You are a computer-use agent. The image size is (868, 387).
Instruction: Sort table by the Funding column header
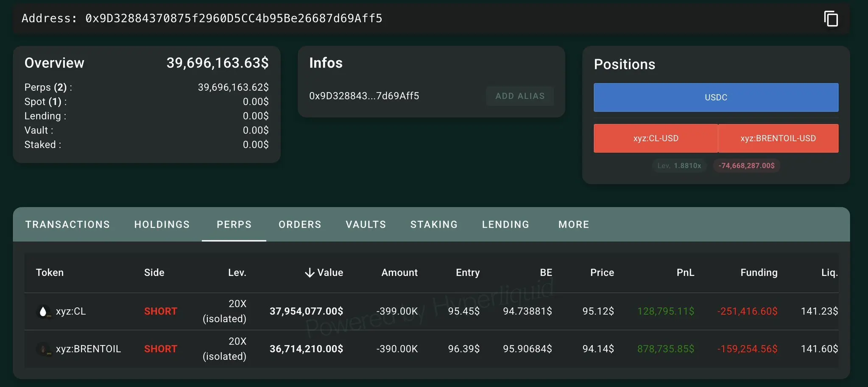point(759,273)
